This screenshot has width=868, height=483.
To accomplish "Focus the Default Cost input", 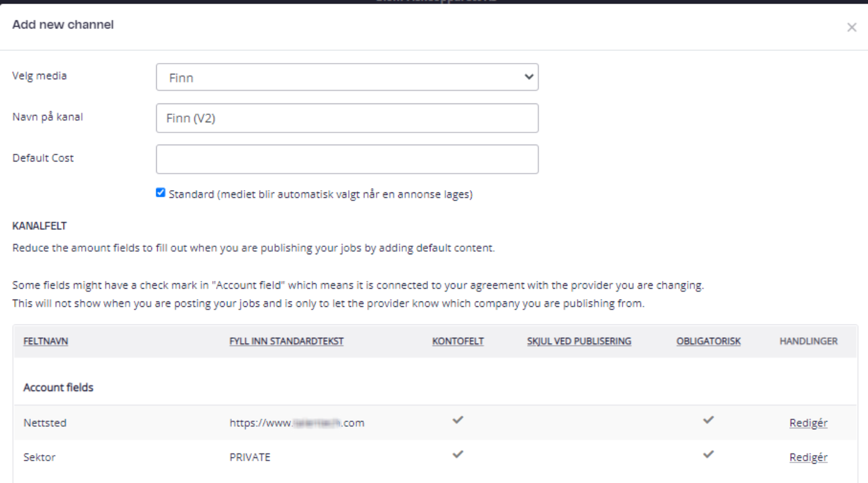I will point(347,159).
